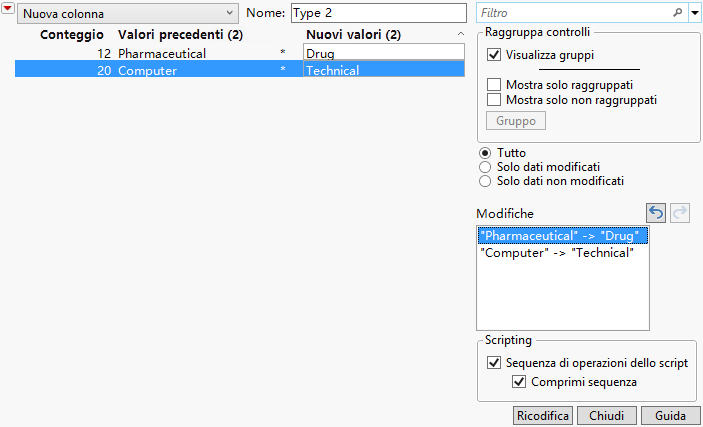
Task: Toggle the Visualizza gruppi checkbox
Action: [x=494, y=55]
